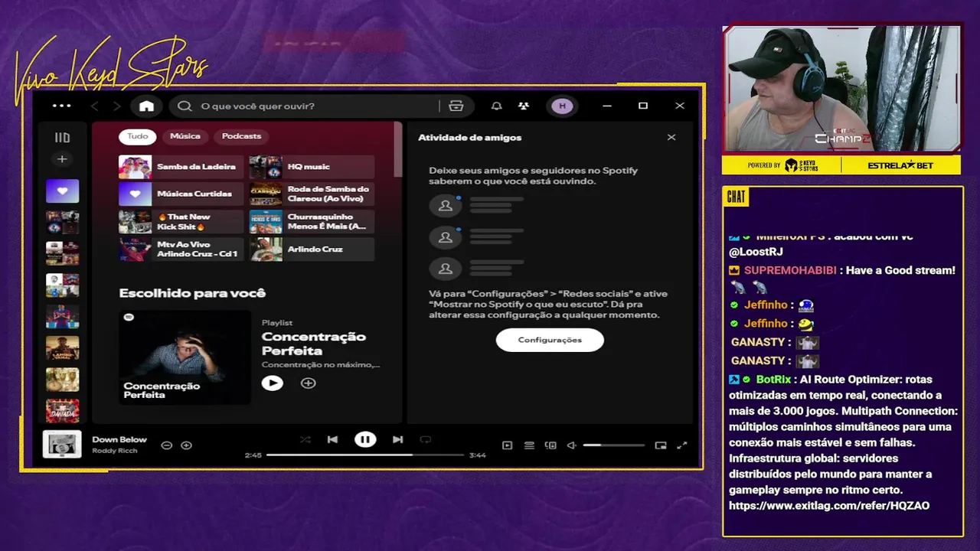
Task: Open the Concentração Perfeita cover artwork
Action: click(185, 356)
